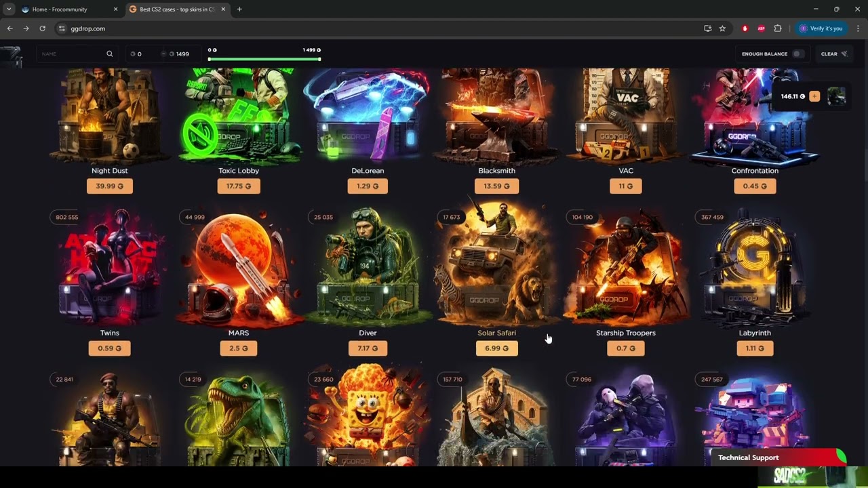Click the Twins 0.59 price button
Image resolution: width=868 pixels, height=488 pixels.
(x=110, y=348)
